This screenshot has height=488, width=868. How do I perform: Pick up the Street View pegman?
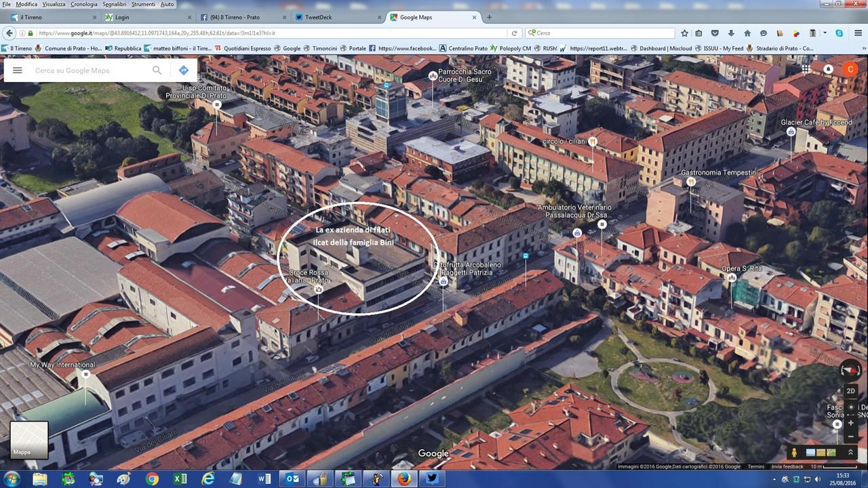(x=793, y=452)
